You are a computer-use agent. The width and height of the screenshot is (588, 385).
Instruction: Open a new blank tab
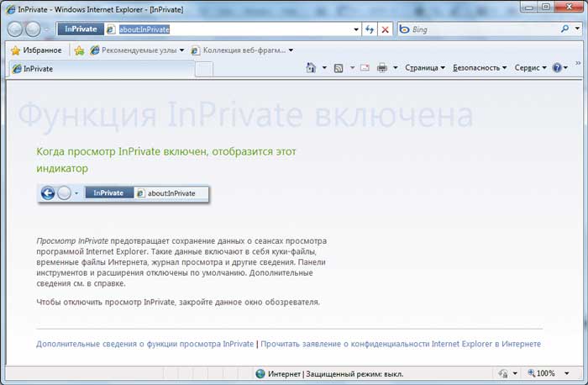point(204,70)
